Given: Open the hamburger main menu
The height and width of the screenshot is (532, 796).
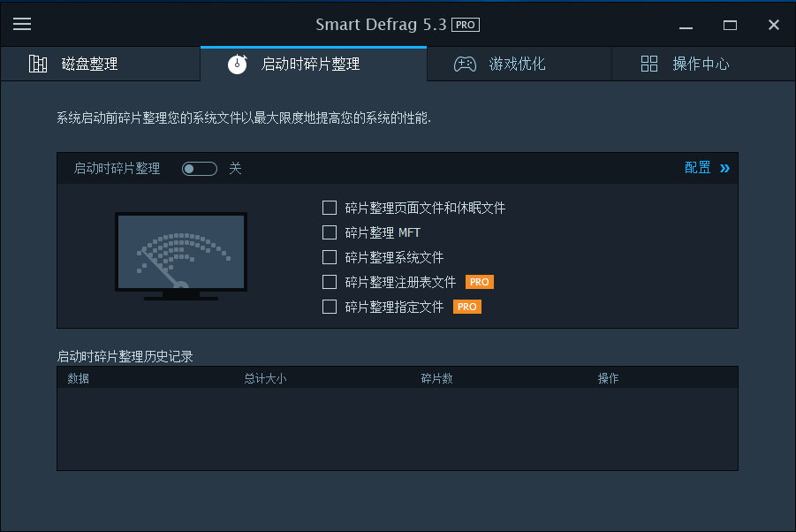Looking at the screenshot, I should (22, 24).
